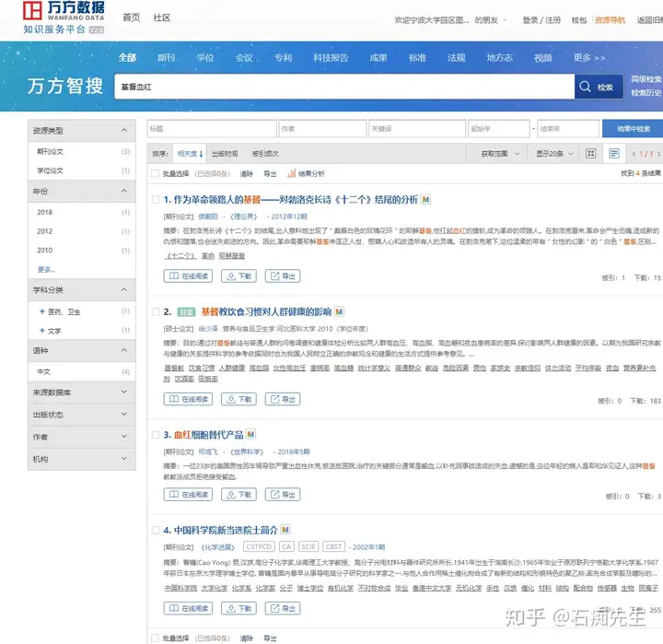Open the 资源导航 link
The image size is (663, 644).
tap(610, 20)
